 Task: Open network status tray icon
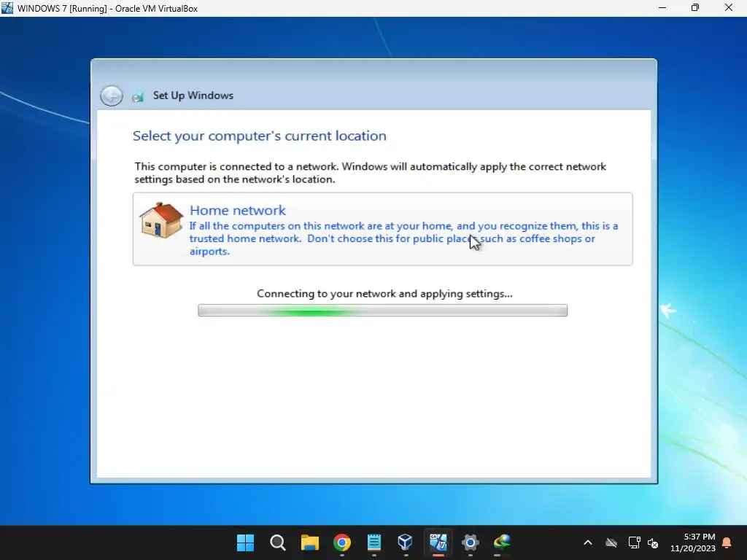click(634, 542)
